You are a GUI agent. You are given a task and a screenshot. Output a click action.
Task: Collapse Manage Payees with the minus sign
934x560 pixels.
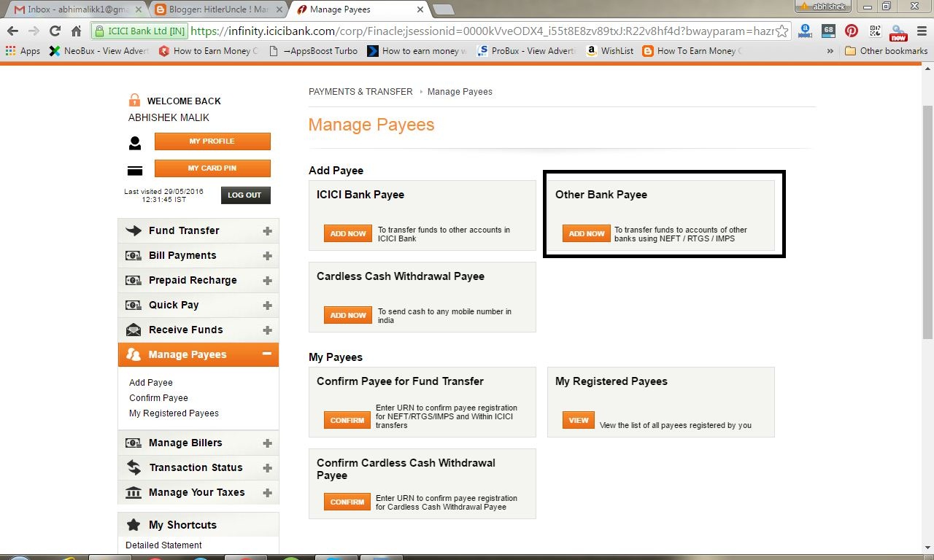(x=267, y=354)
